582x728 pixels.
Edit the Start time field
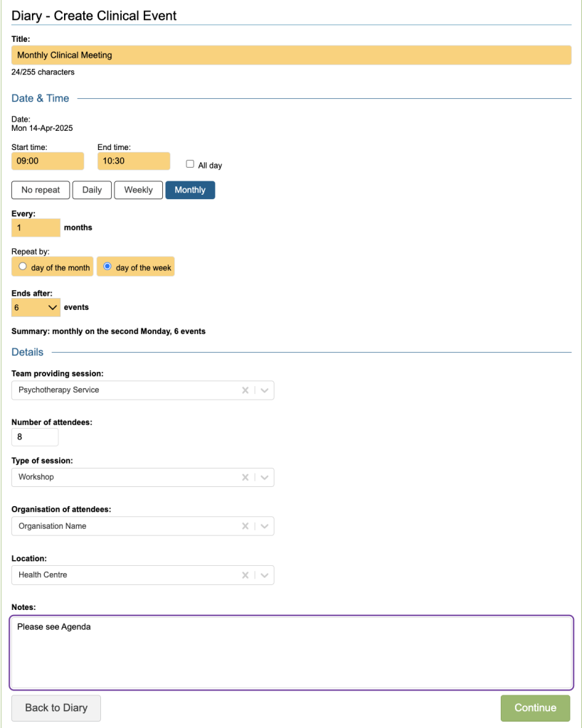tap(47, 161)
